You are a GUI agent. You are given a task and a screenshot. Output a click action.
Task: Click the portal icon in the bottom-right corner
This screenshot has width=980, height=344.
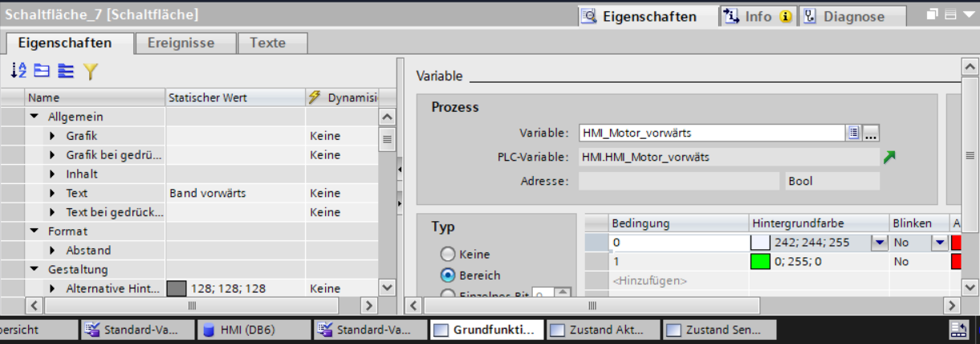click(x=958, y=330)
